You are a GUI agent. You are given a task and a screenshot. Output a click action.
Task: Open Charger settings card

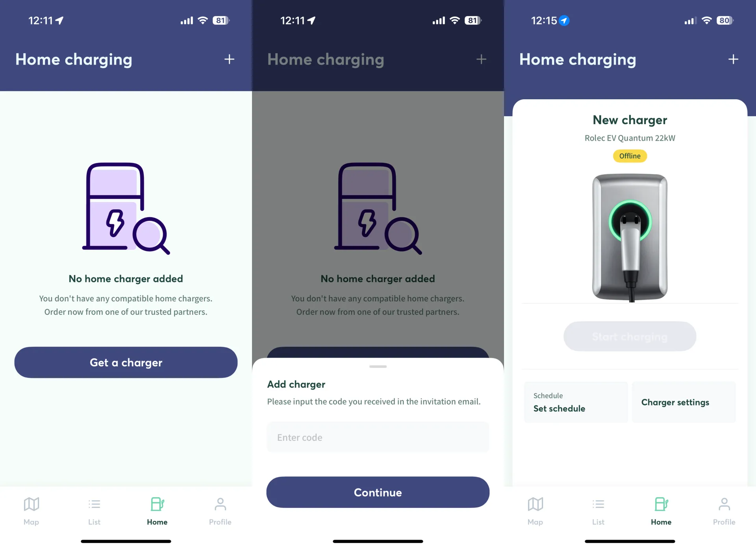click(x=684, y=402)
